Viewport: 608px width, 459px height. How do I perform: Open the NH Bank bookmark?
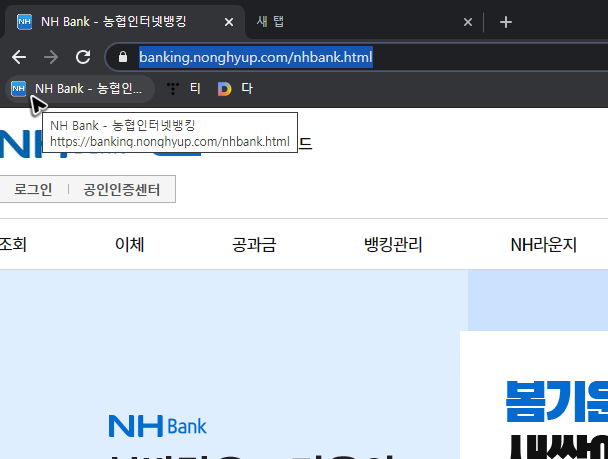[x=80, y=89]
